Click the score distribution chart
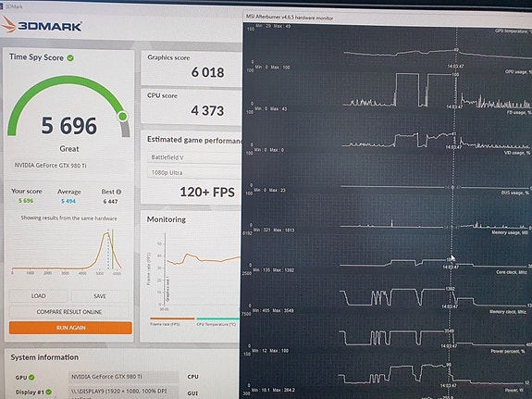This screenshot has width=532, height=399. point(68,253)
